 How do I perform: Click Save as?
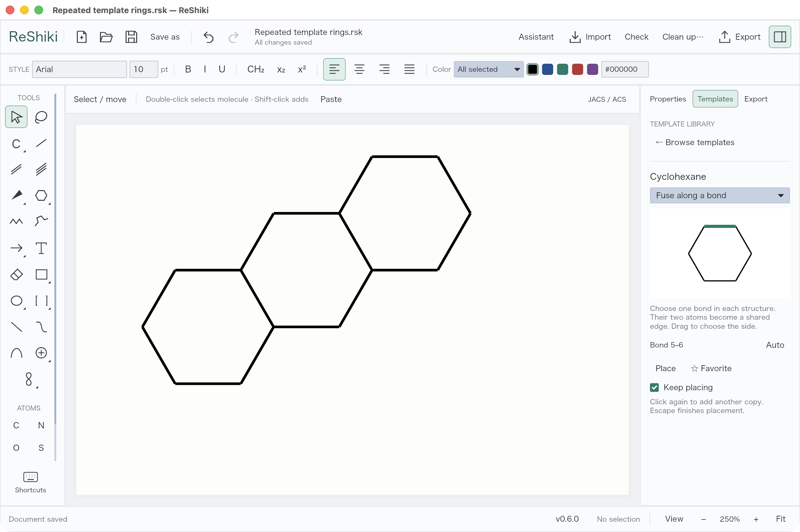pos(165,37)
